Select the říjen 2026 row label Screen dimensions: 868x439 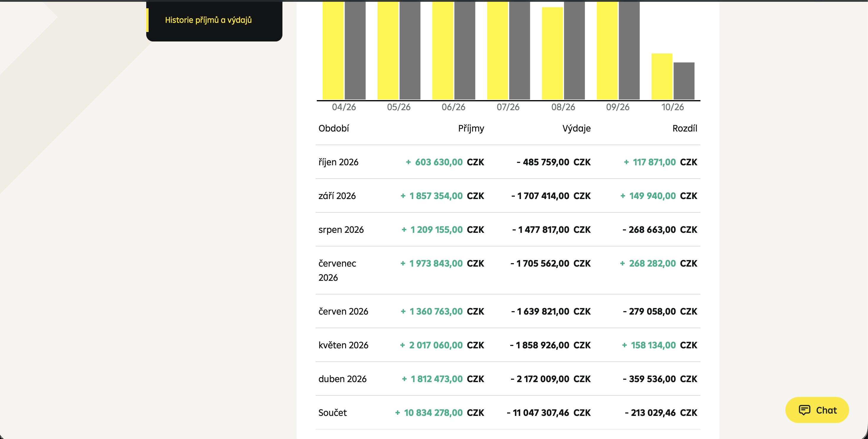[338, 162]
